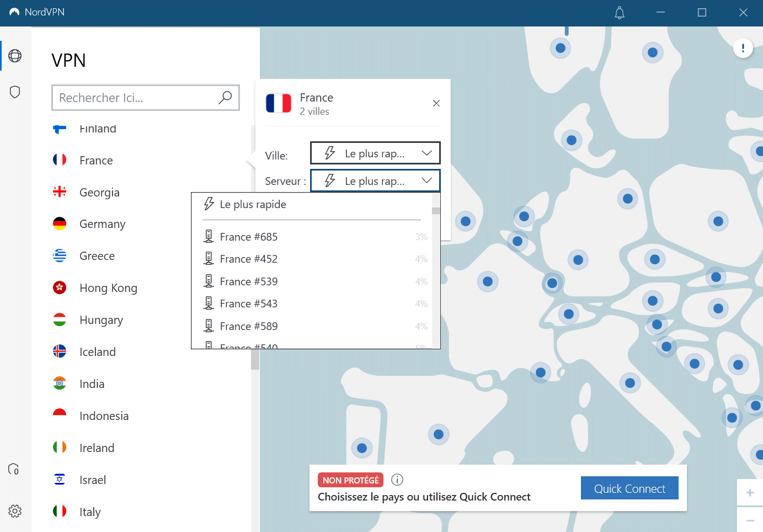Collapse the Serveur dropdown

(375, 180)
